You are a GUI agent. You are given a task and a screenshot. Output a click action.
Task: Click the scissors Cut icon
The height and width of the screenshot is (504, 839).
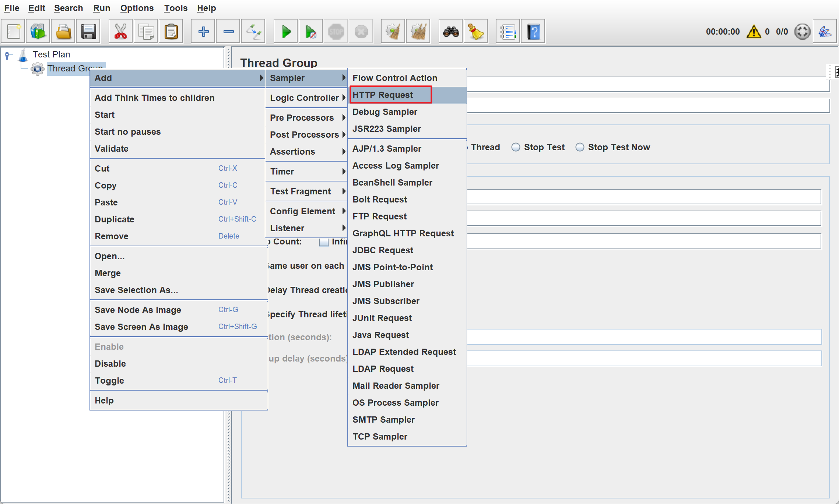[120, 32]
